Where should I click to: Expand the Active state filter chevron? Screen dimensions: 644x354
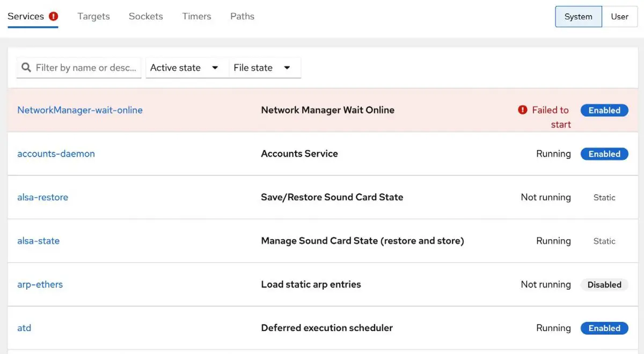214,68
